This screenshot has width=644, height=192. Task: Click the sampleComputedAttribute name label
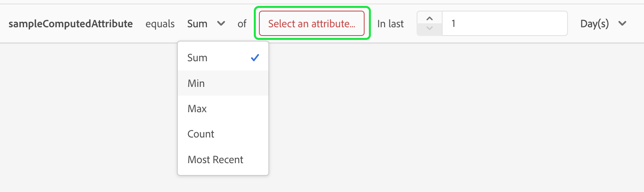tap(71, 24)
